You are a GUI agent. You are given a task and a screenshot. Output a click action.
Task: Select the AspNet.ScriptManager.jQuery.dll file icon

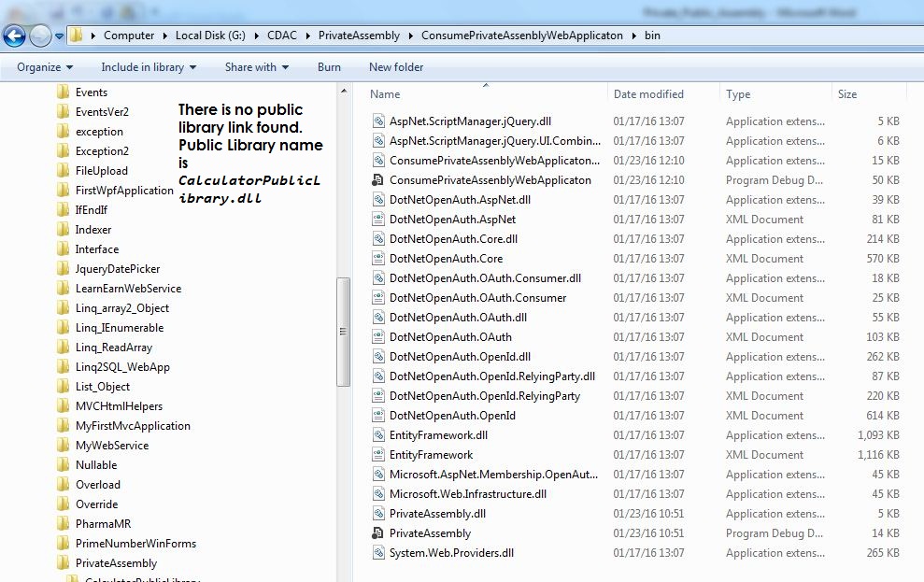coord(377,121)
